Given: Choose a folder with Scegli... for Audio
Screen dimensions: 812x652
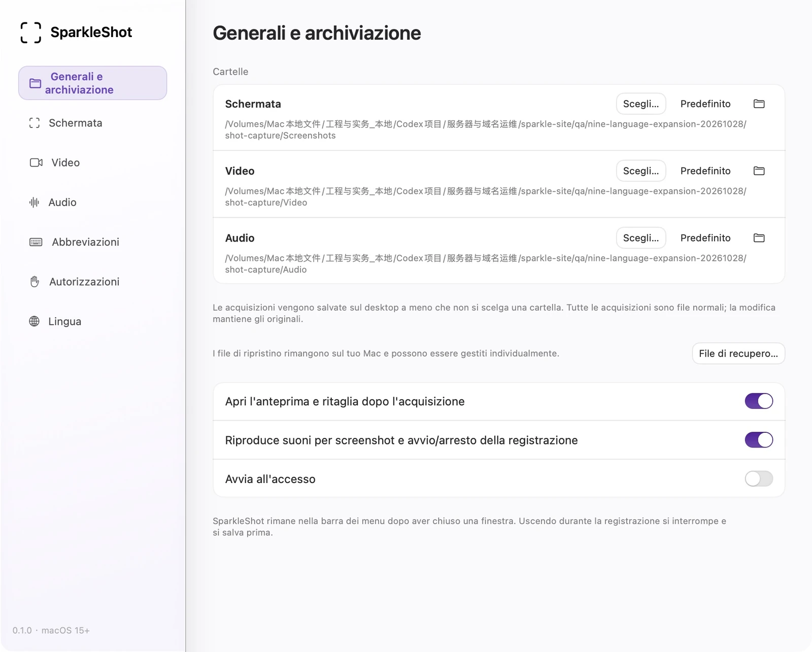Looking at the screenshot, I should 641,237.
